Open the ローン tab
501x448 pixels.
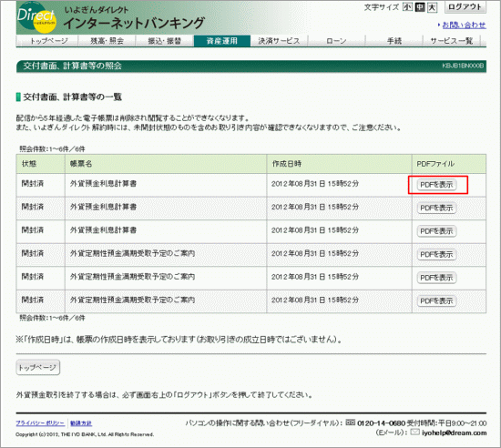pyautogui.click(x=337, y=41)
